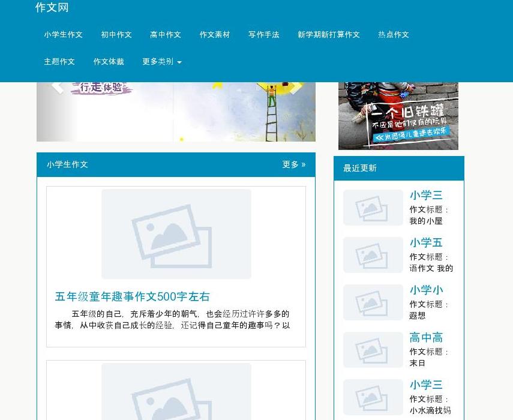The height and width of the screenshot is (420, 513).
Task: Open the 小学五 recent update link
Action: [426, 243]
